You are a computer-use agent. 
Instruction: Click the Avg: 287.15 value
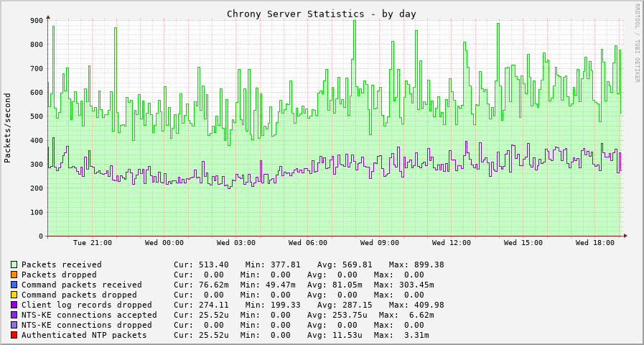[345, 305]
